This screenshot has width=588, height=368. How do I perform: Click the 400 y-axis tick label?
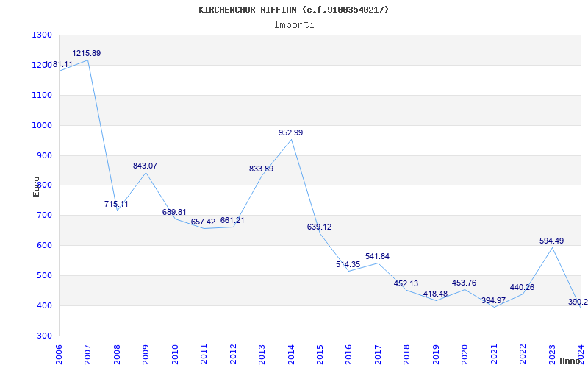(44, 305)
